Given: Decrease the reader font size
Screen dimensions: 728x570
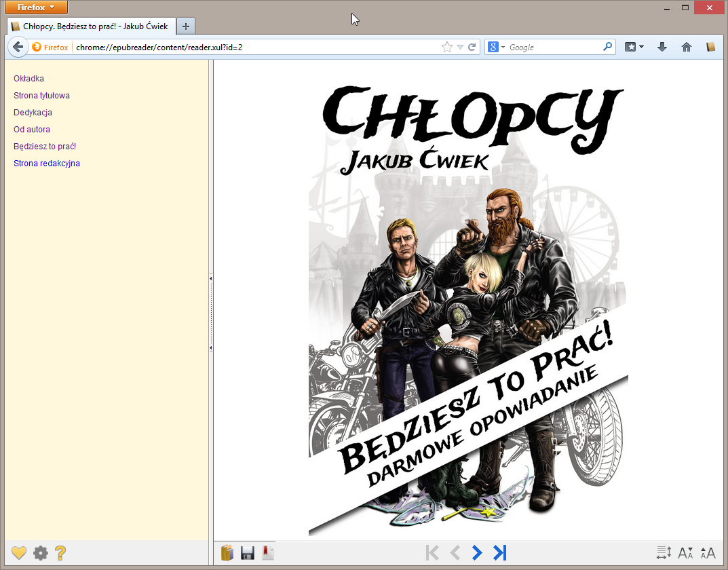Looking at the screenshot, I should click(x=685, y=553).
